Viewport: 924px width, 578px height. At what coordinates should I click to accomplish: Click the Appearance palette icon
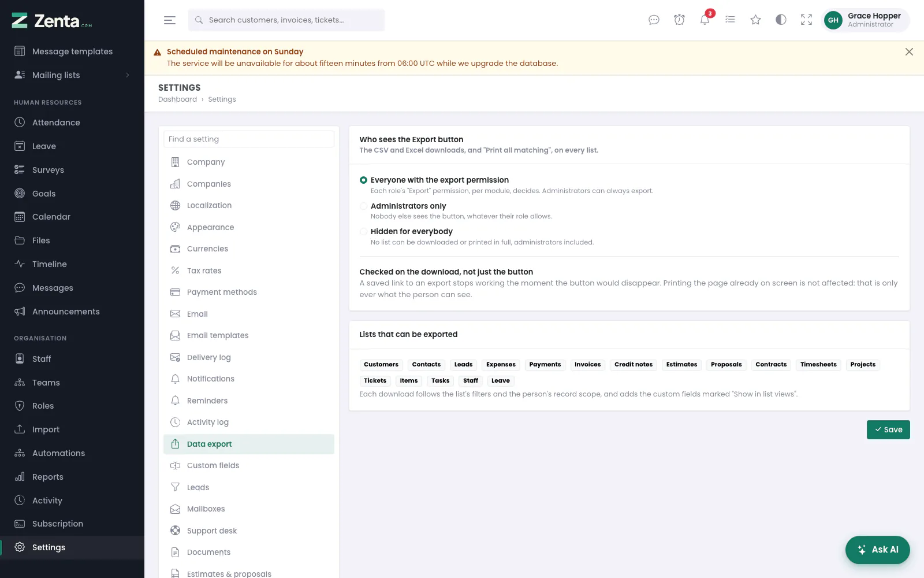click(176, 227)
